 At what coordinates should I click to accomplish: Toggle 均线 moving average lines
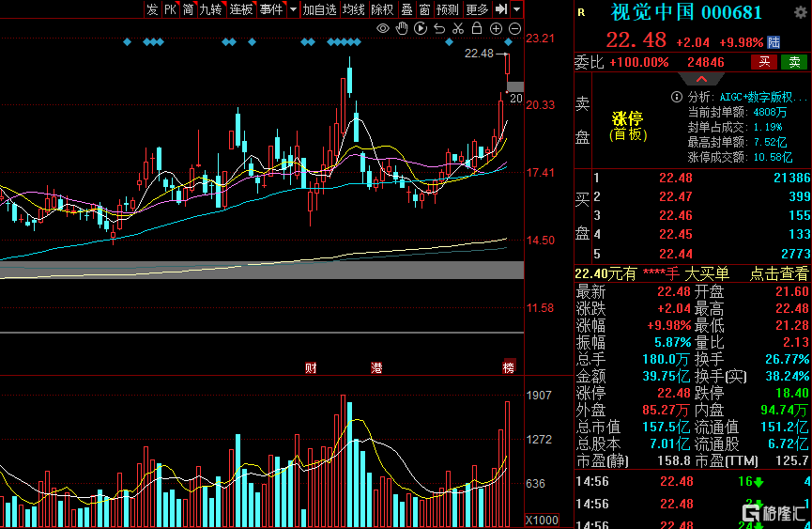click(354, 9)
